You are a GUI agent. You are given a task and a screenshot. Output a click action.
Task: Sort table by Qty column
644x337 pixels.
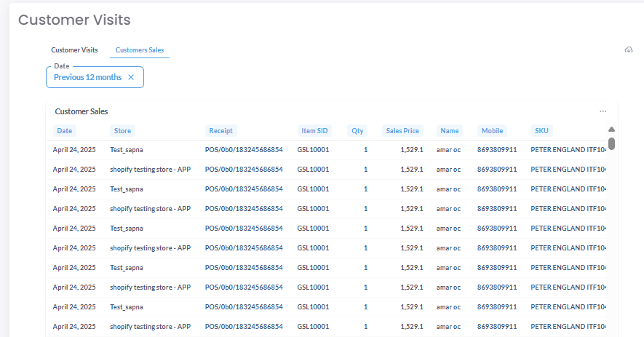click(357, 131)
